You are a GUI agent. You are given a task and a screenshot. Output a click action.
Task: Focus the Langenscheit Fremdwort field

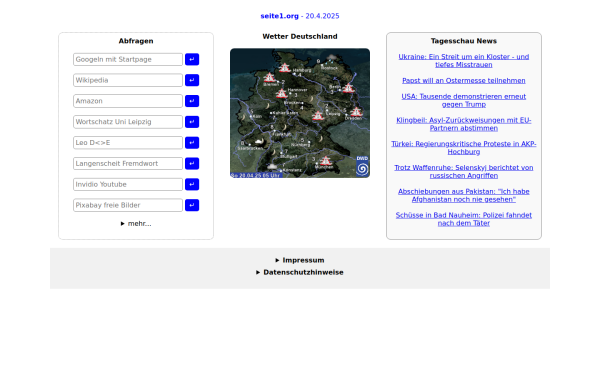(x=128, y=164)
